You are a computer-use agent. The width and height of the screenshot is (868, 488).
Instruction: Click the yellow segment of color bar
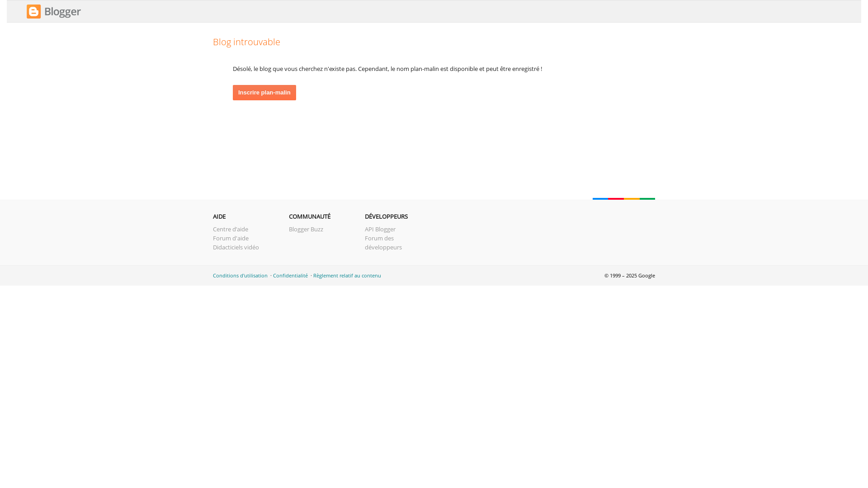point(632,198)
